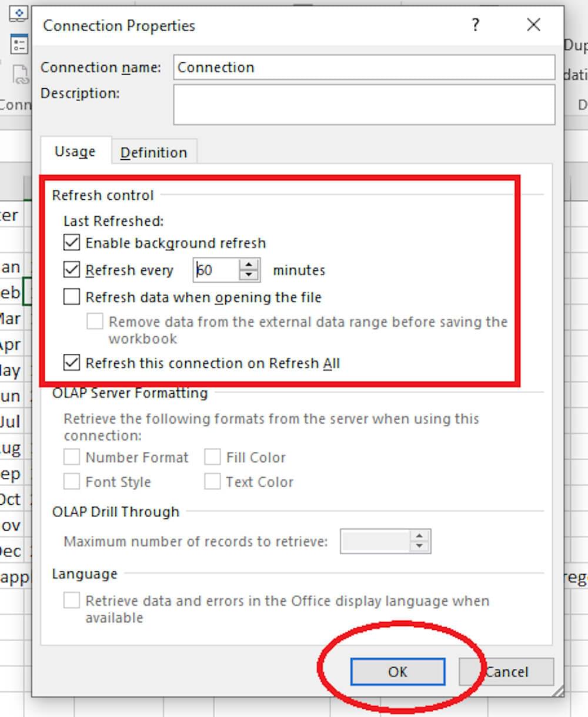588x717 pixels.
Task: Click the Connection name text field
Action: (x=363, y=68)
